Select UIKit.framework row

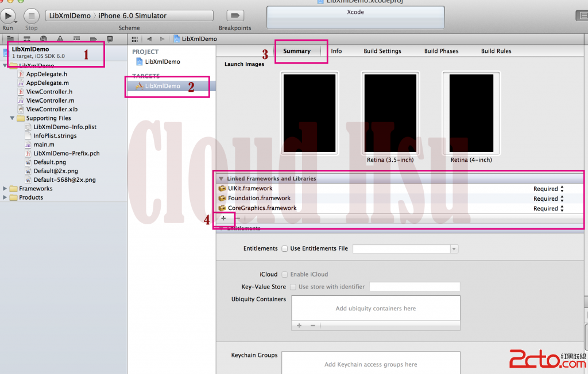(x=400, y=189)
